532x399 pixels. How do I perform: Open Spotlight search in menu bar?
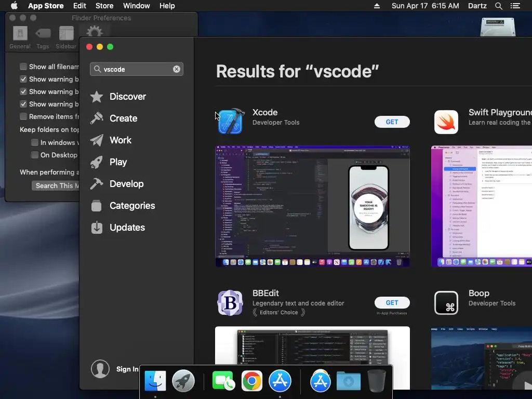pyautogui.click(x=498, y=6)
